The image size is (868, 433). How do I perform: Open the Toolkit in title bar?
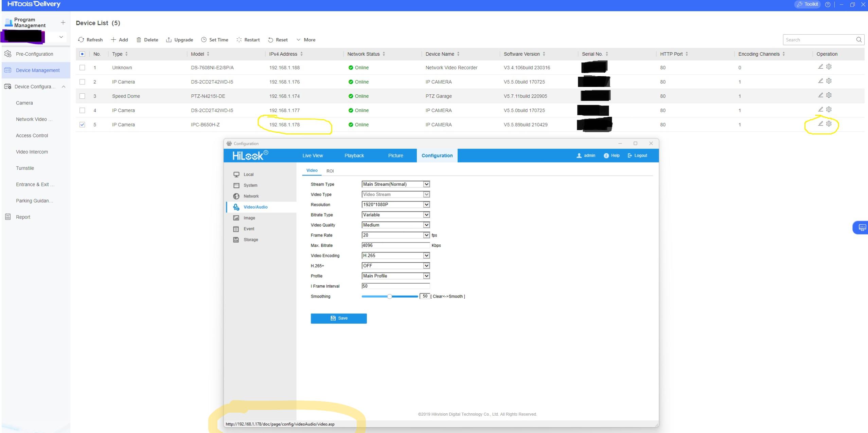coord(807,4)
